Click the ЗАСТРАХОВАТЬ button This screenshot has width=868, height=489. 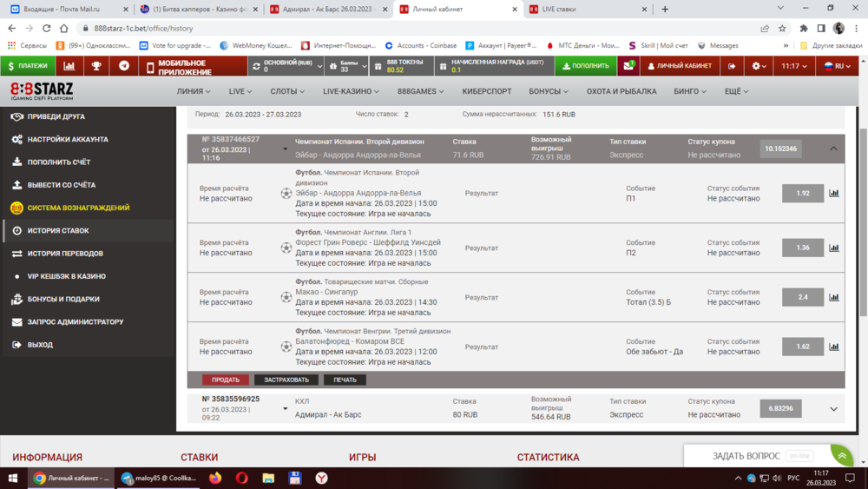(x=286, y=380)
